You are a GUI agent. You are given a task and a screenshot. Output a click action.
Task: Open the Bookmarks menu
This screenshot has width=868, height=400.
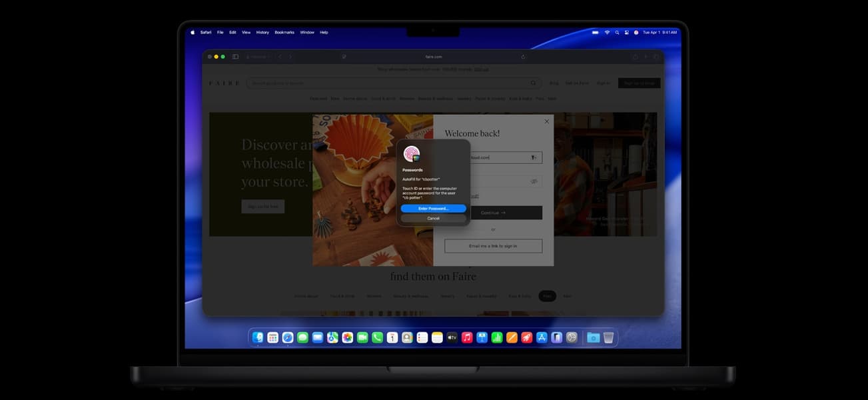click(x=284, y=32)
